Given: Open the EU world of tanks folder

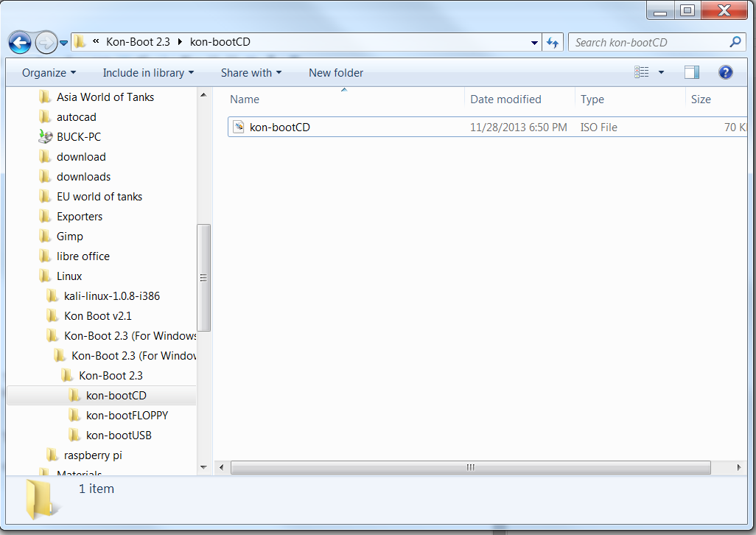Looking at the screenshot, I should (99, 197).
